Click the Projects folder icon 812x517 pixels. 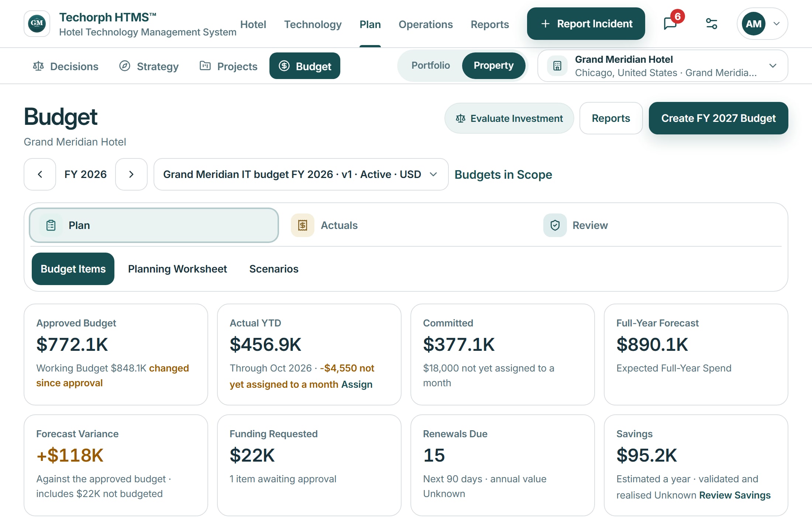205,66
